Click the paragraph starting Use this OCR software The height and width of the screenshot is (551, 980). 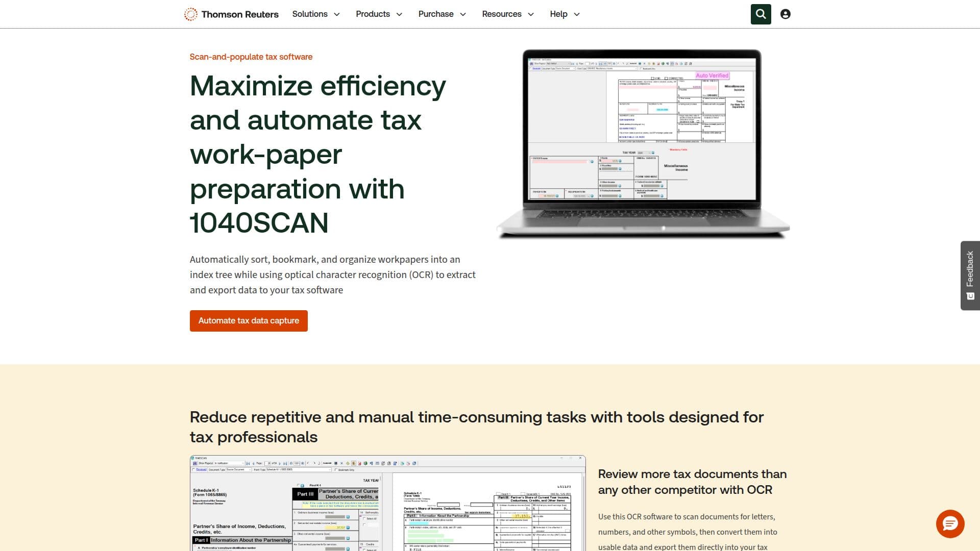688,532
